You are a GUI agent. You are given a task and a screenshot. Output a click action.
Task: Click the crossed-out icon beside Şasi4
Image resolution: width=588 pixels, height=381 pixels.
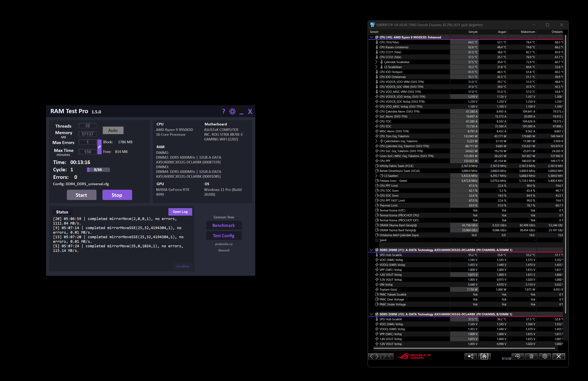tap(377, 240)
